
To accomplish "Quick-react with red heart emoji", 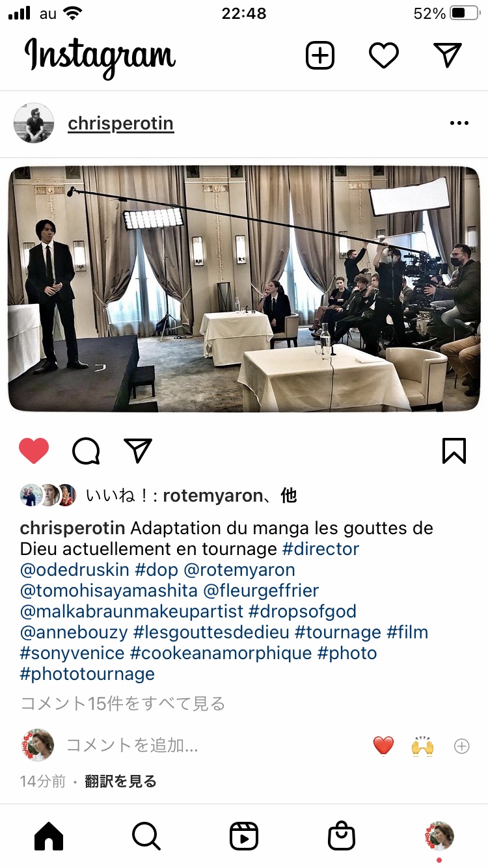I will (x=384, y=746).
